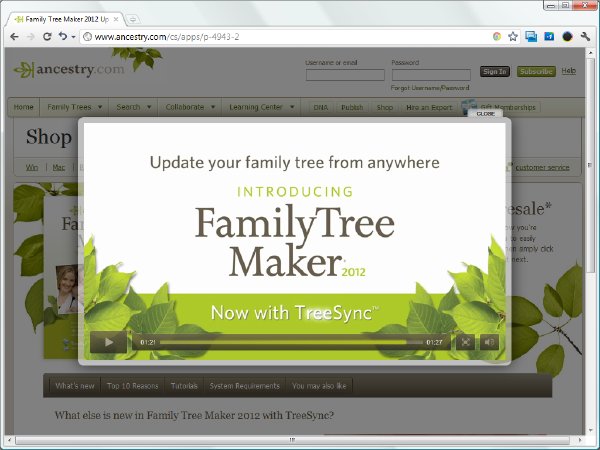Open the Publish menu item

pyautogui.click(x=352, y=108)
